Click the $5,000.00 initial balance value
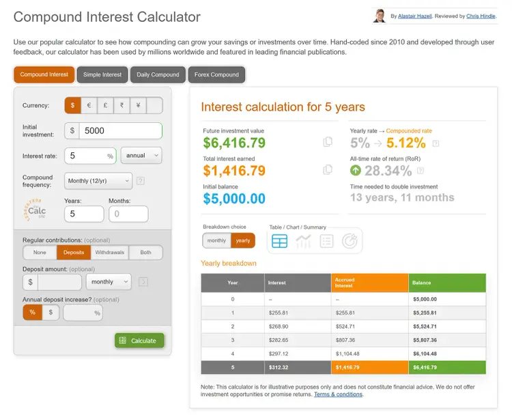512x420 pixels. 234,199
